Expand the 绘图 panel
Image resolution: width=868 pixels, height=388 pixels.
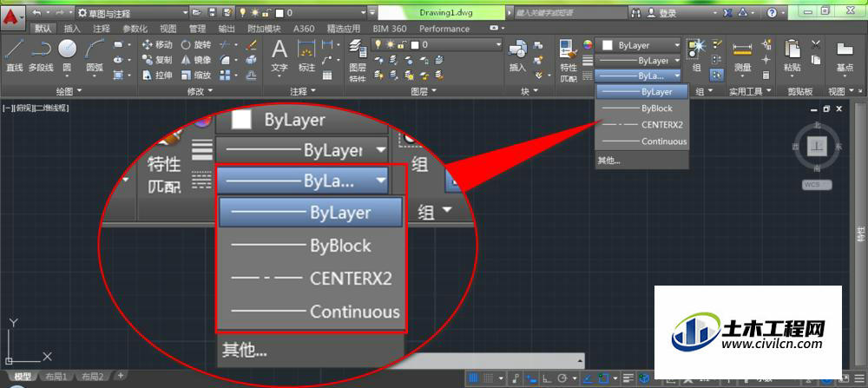(69, 91)
